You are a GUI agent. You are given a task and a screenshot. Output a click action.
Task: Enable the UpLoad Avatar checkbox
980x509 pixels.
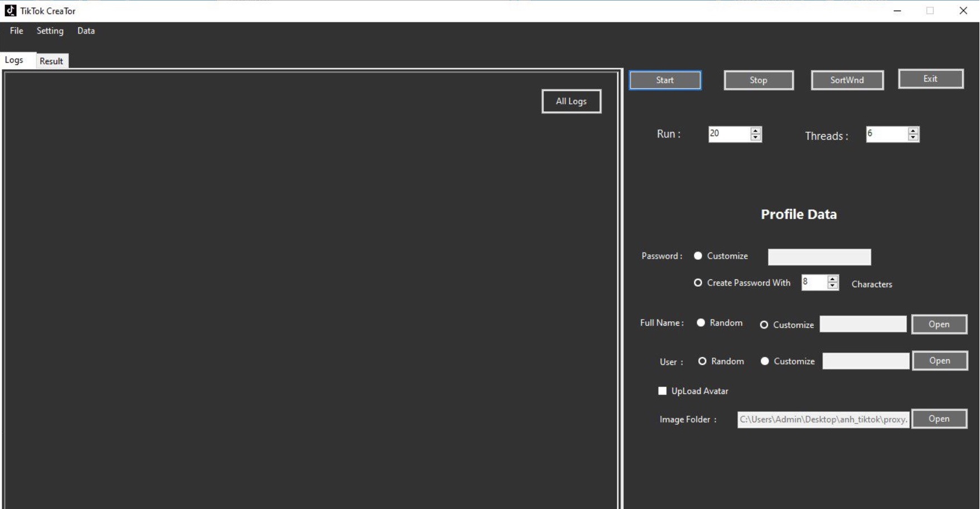(x=662, y=391)
